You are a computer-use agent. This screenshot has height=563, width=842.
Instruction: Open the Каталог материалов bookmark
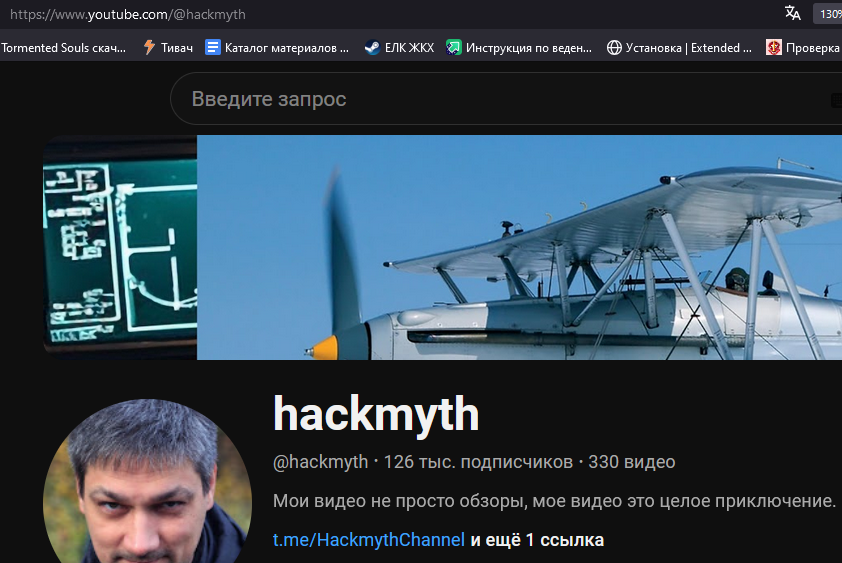277,48
